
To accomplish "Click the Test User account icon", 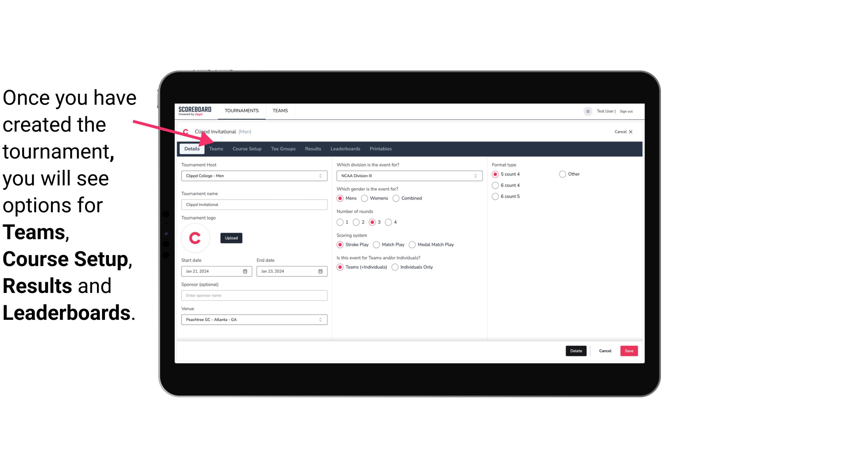I will pyautogui.click(x=589, y=110).
